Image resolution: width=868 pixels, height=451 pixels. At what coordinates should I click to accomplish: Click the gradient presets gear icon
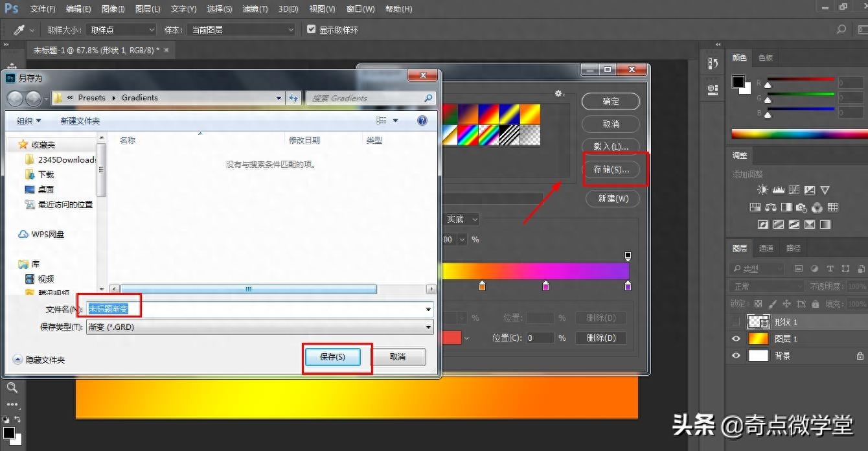tap(559, 94)
